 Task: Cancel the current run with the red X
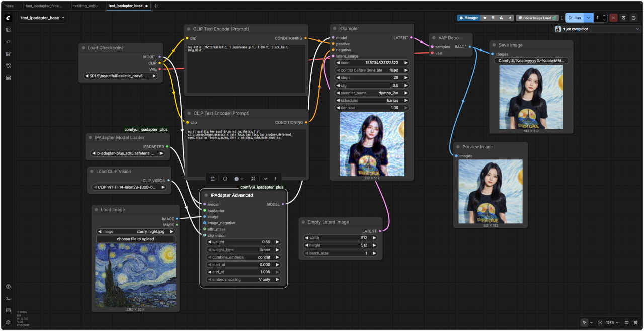pyautogui.click(x=613, y=18)
